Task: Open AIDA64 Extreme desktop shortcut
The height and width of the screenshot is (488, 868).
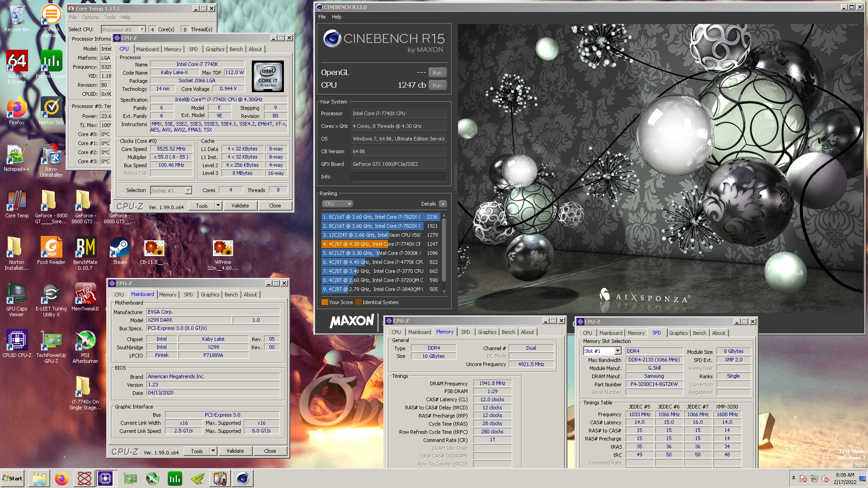Action: [17, 67]
